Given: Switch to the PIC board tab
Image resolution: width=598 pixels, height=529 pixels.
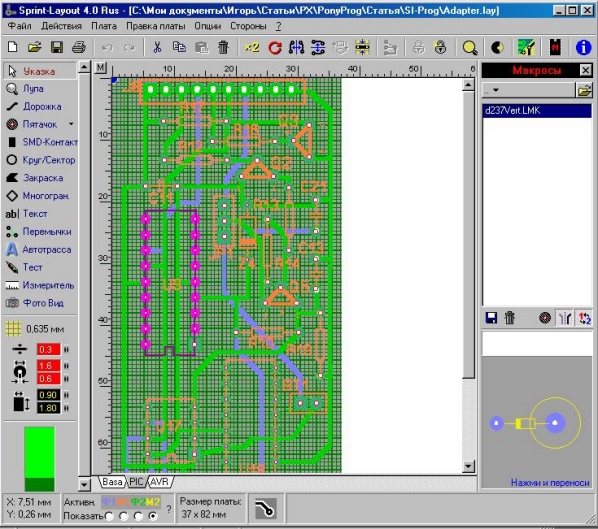Looking at the screenshot, I should pos(136,482).
